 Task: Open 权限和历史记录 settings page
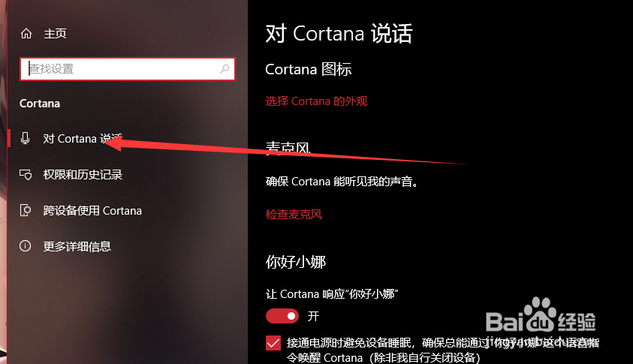[83, 175]
